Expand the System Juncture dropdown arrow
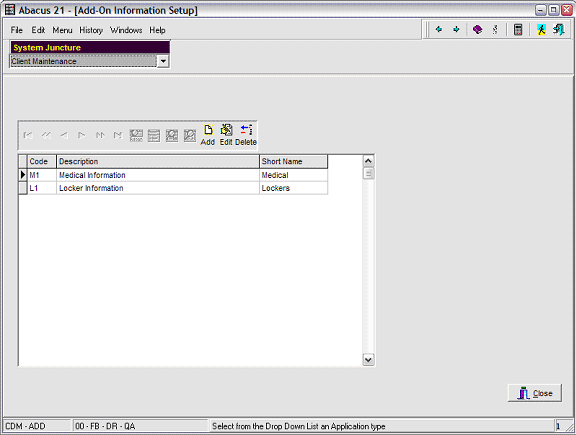576x435 pixels. click(163, 61)
